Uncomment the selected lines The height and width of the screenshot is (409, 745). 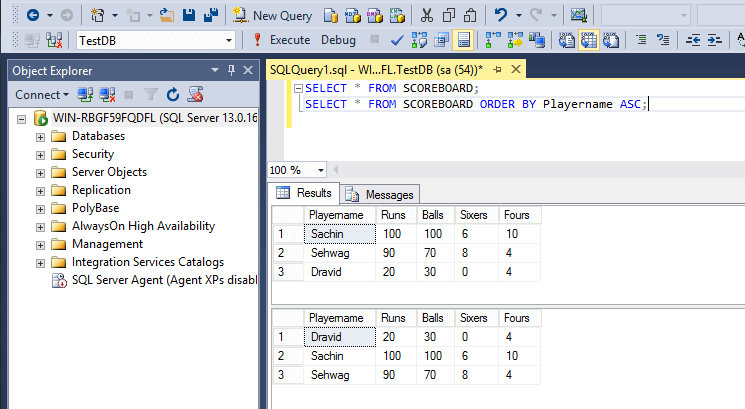(663, 40)
